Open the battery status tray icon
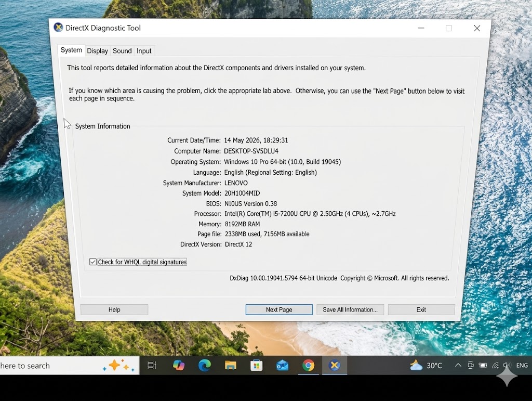 (483, 365)
